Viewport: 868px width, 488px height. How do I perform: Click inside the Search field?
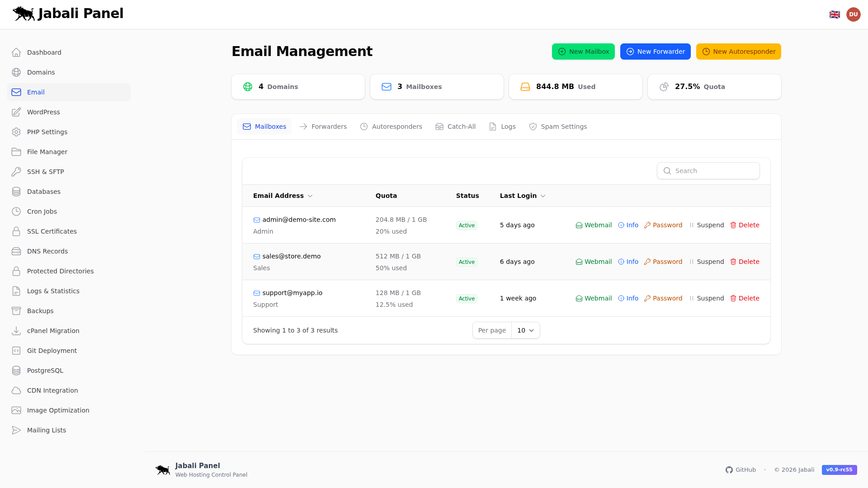(x=708, y=171)
